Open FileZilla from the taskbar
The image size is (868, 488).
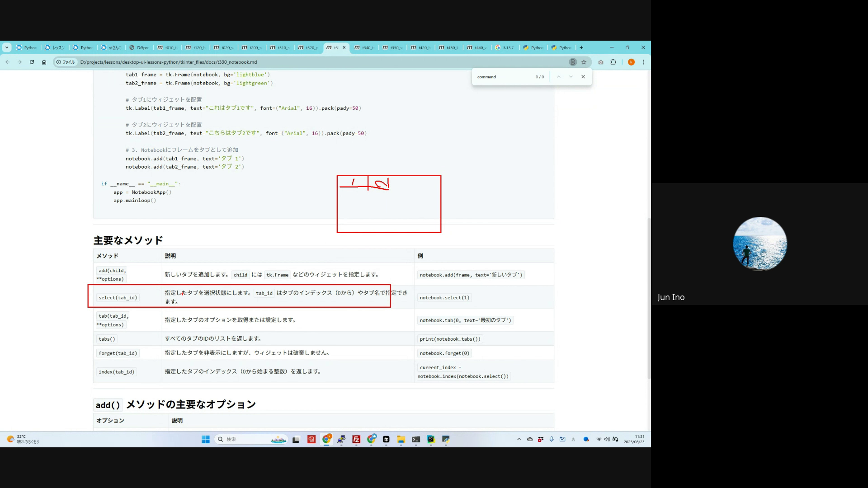coord(356,439)
